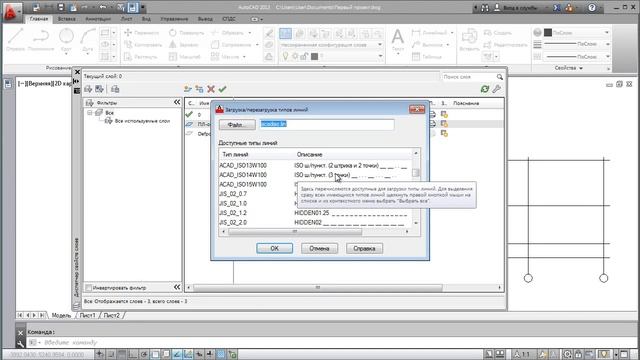The width and height of the screenshot is (640, 360).
Task: Switch to the Вывод ribbon tab
Action: (x=205, y=19)
